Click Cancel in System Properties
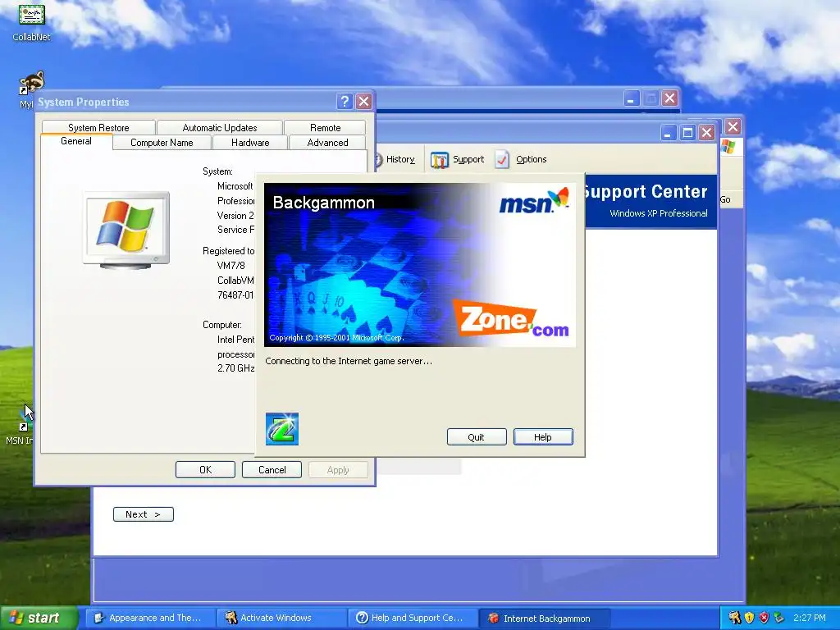 [272, 470]
